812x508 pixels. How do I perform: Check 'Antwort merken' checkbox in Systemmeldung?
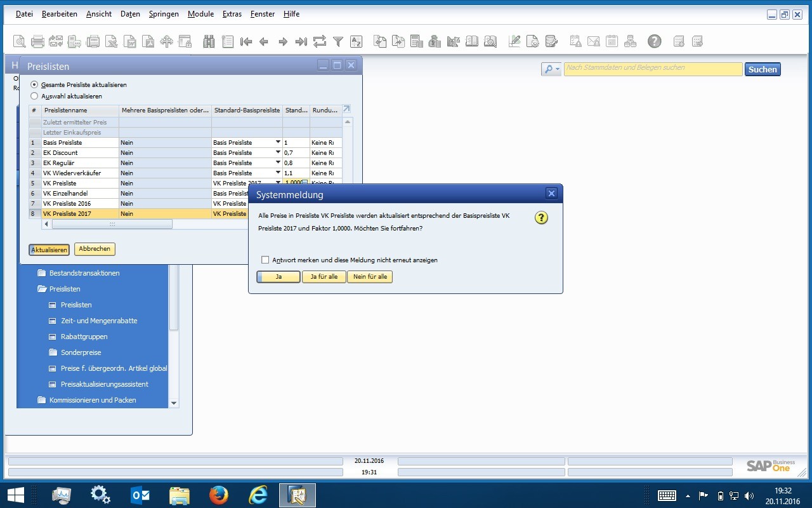click(265, 260)
